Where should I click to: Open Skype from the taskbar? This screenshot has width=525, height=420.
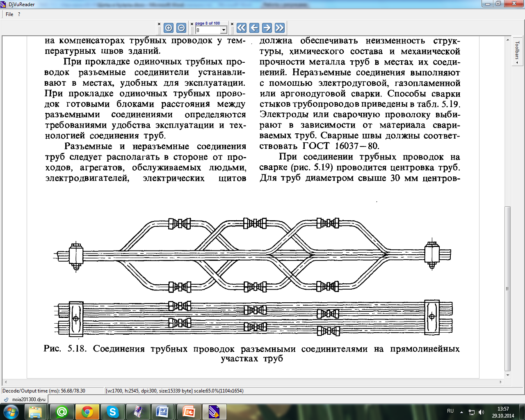click(112, 412)
